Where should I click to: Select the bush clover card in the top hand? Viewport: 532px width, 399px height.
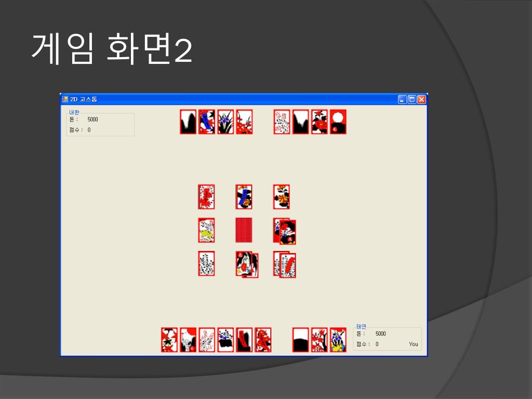coord(282,122)
